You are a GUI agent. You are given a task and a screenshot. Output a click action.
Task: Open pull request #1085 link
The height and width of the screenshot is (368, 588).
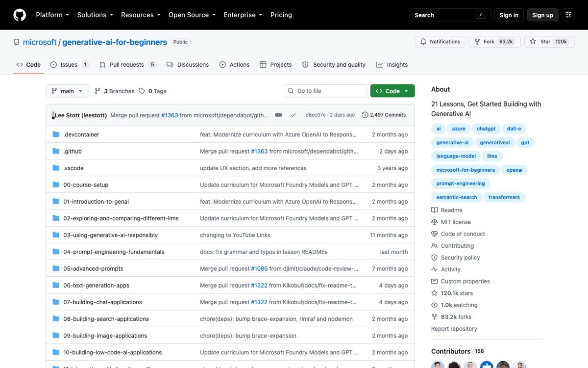[259, 268]
